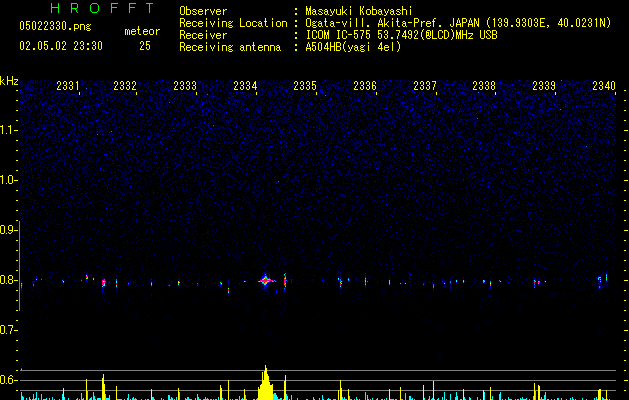Click time marker 2339
Viewport: 629px width, 400px height.
(544, 86)
